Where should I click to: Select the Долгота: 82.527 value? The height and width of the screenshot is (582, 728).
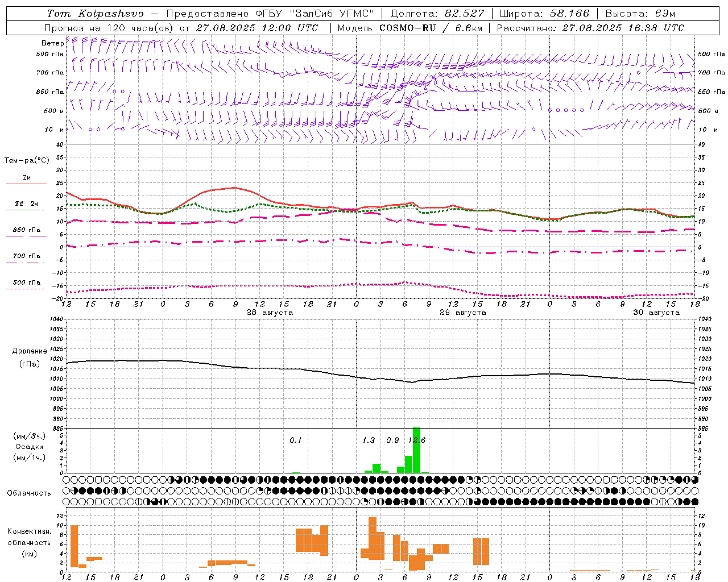[437, 14]
